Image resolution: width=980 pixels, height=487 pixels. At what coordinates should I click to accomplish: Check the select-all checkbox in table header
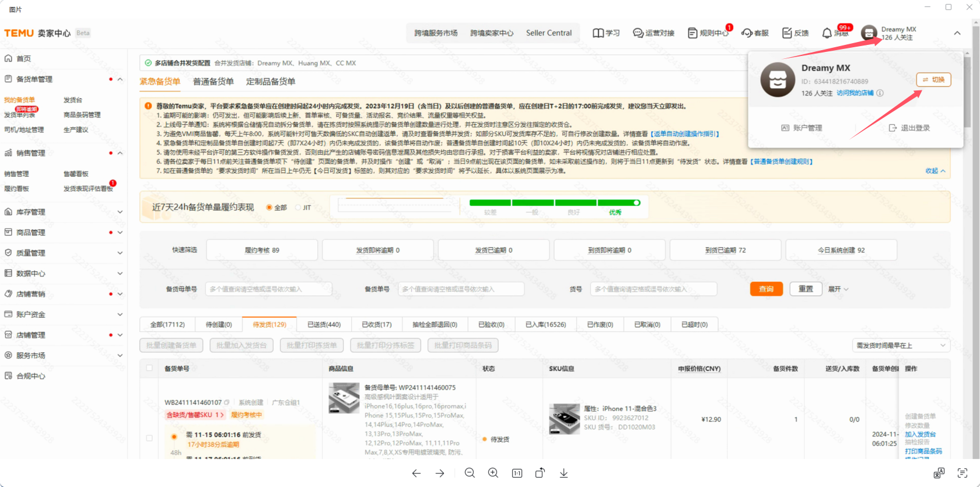coord(149,368)
